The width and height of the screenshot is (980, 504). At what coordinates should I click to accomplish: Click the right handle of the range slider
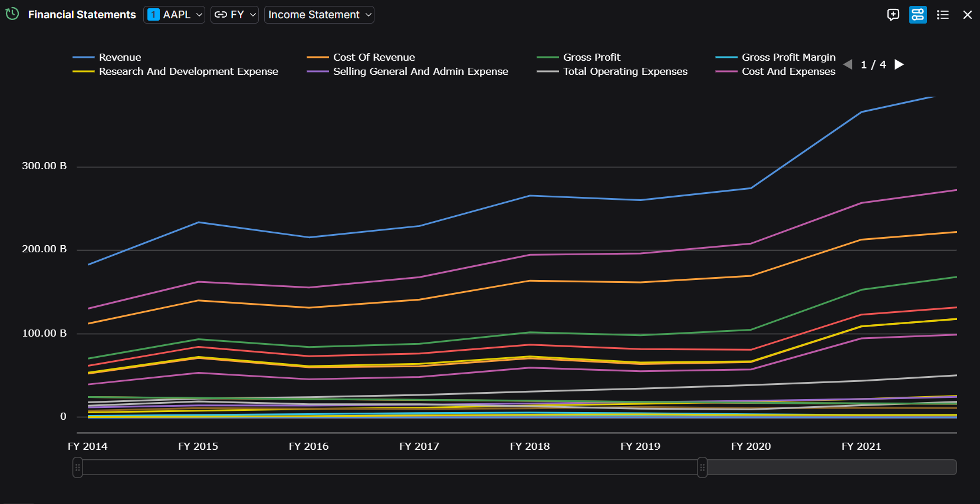pyautogui.click(x=702, y=467)
